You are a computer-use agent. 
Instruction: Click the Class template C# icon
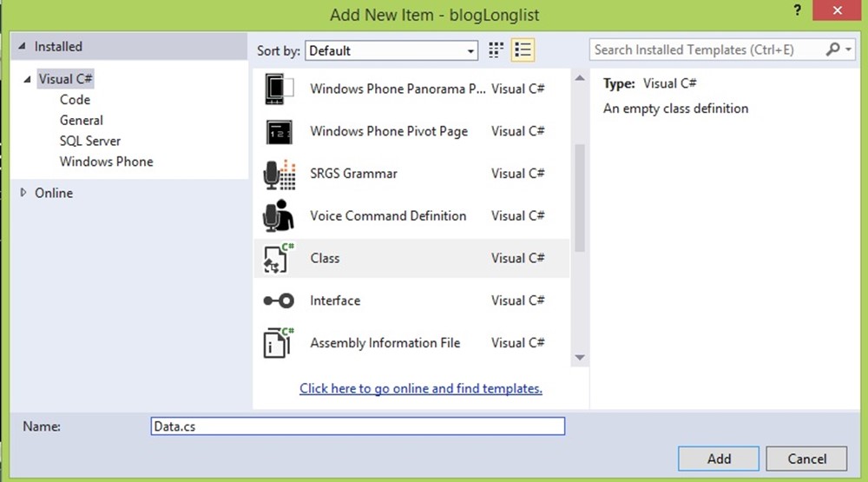pos(279,258)
